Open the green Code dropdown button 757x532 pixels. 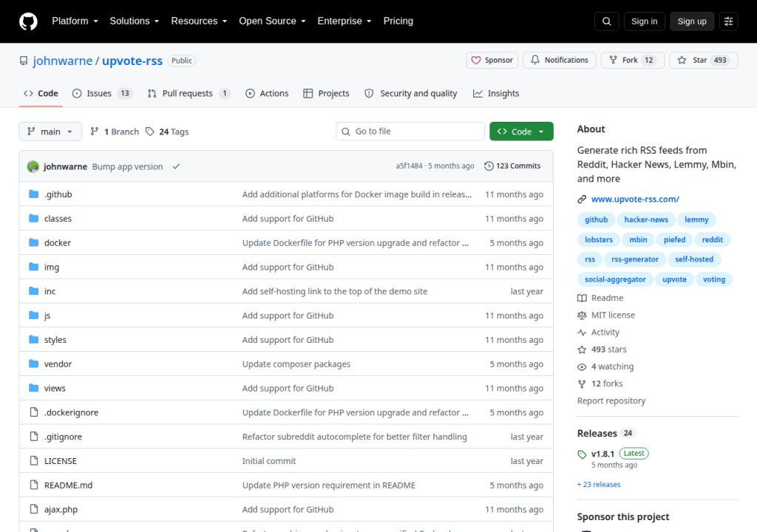pyautogui.click(x=521, y=132)
